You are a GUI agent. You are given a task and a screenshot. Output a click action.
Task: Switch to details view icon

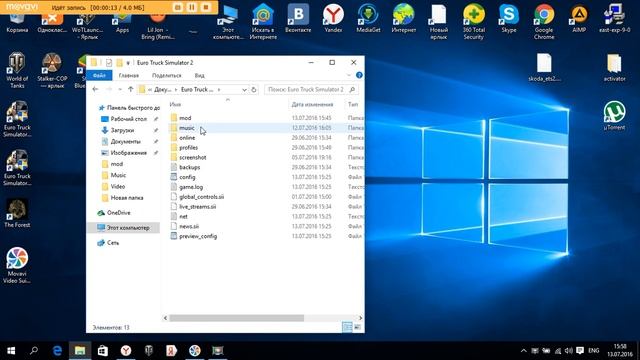coord(347,327)
